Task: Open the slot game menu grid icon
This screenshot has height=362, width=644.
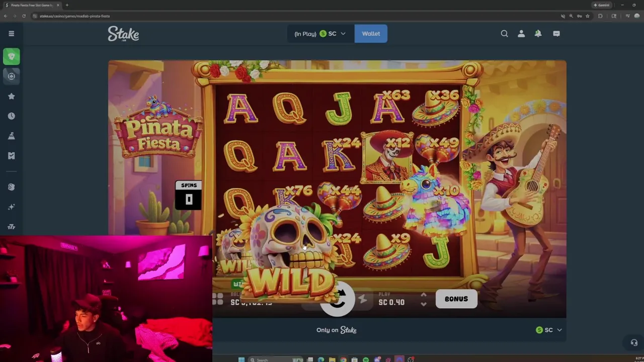Action: pos(217,299)
